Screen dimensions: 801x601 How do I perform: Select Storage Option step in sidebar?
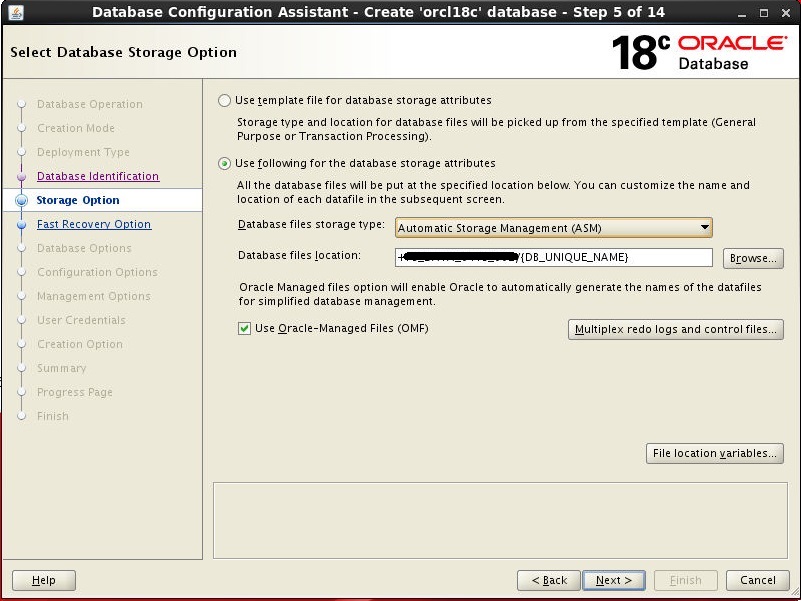click(x=102, y=200)
